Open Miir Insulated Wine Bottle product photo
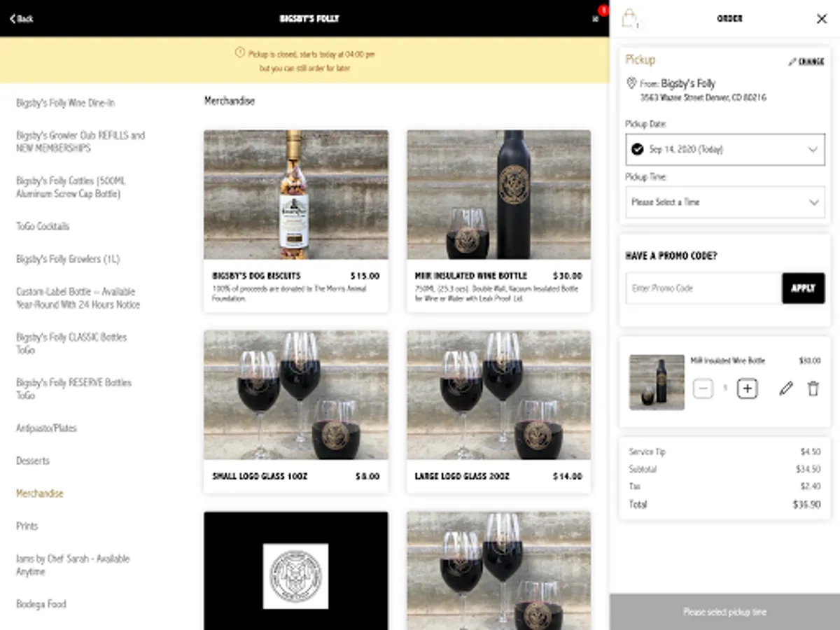The height and width of the screenshot is (630, 840). click(x=499, y=195)
